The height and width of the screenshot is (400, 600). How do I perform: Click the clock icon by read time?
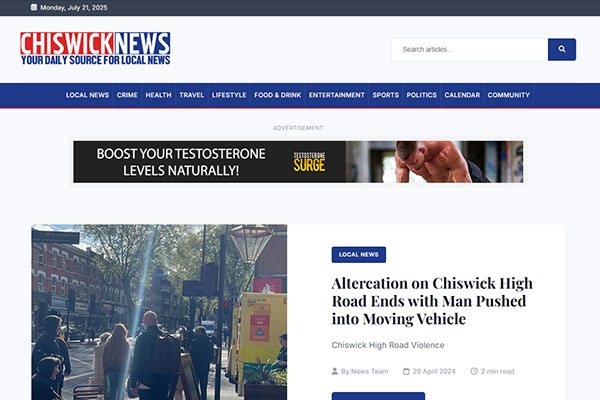coord(474,371)
